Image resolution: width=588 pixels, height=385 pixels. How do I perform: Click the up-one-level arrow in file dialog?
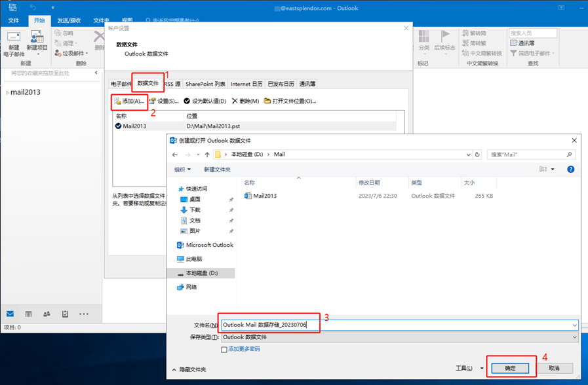207,155
